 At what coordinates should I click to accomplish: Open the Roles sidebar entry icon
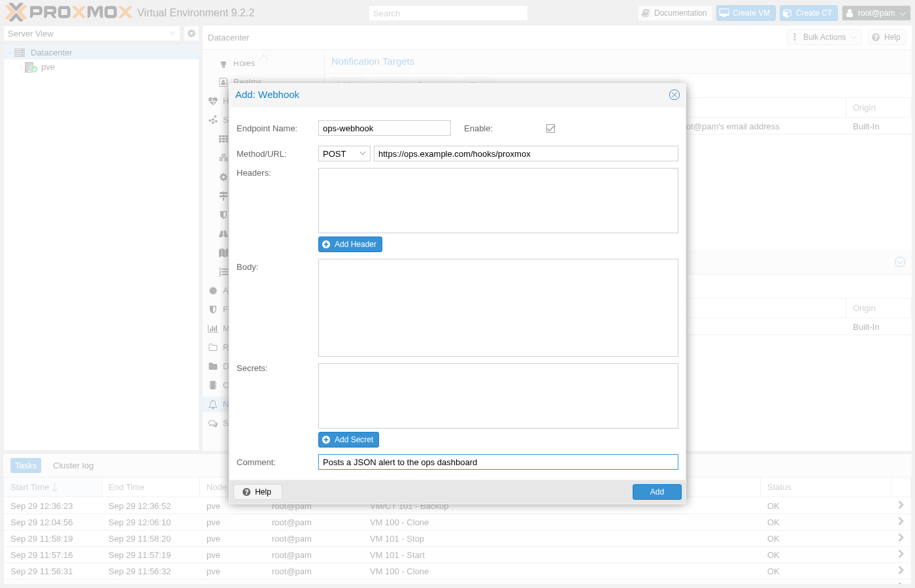click(224, 63)
